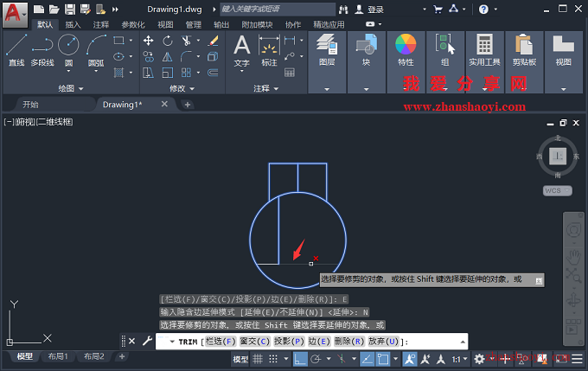This screenshot has height=371, width=588.
Task: Expand the Modify (修改) panel dropdown
Action: click(182, 88)
